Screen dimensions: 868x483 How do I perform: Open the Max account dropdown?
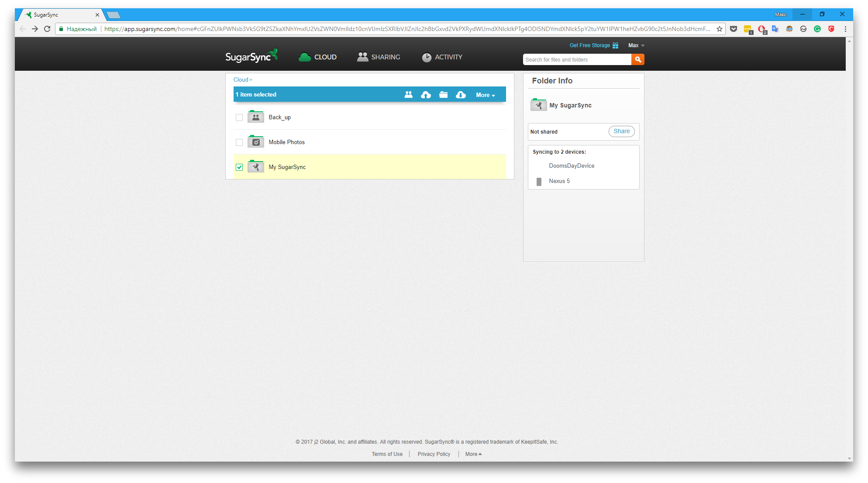636,45
